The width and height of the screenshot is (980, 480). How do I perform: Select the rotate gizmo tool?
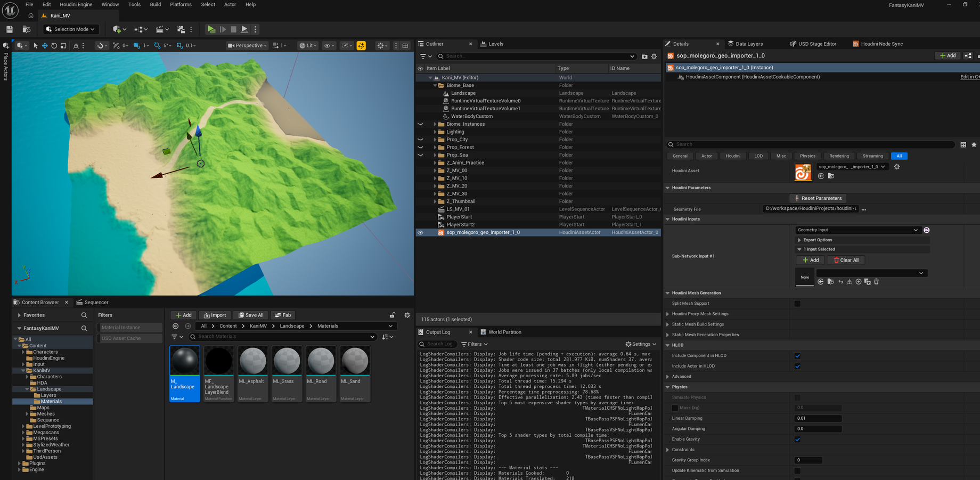click(x=54, y=46)
